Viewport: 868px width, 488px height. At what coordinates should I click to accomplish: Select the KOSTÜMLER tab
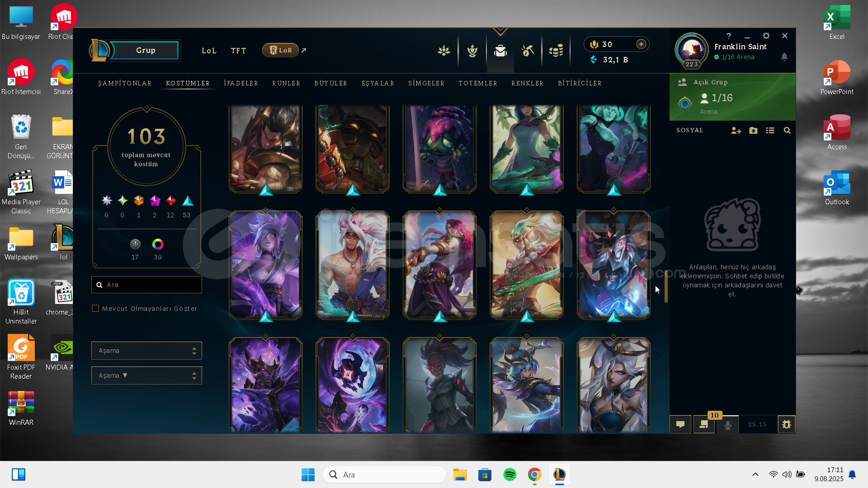click(x=188, y=84)
